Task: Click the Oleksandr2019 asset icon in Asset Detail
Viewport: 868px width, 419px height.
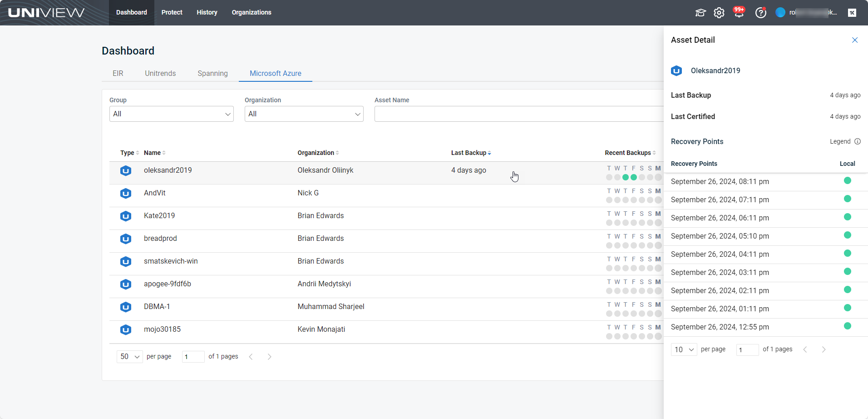Action: (x=676, y=70)
